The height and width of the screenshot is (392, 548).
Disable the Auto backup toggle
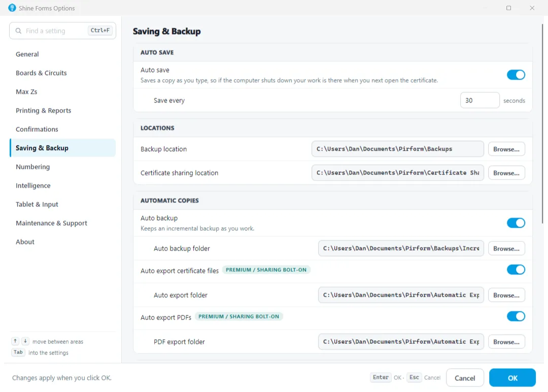pyautogui.click(x=516, y=223)
